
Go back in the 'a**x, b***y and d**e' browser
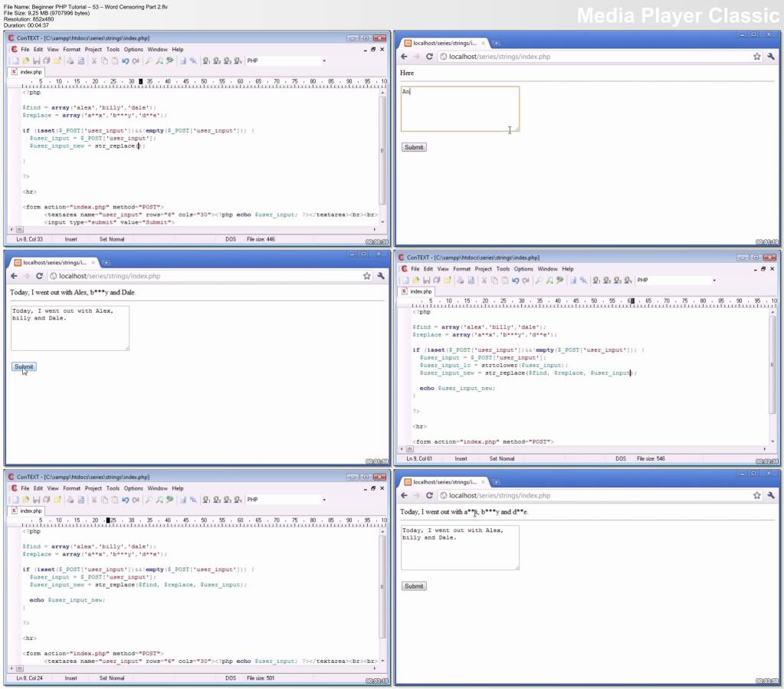[x=404, y=496]
